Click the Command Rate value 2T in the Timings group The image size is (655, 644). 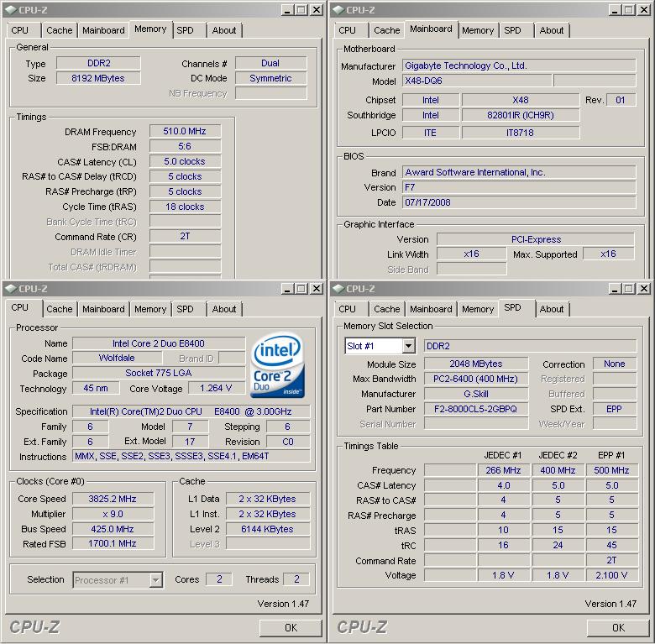tap(185, 237)
